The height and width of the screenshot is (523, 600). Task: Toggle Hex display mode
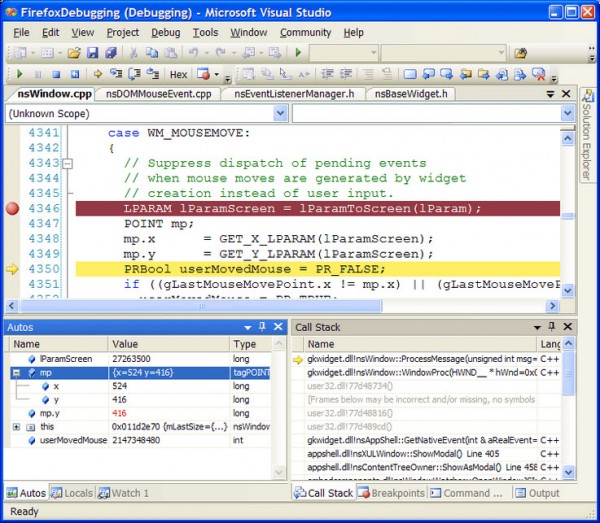(178, 74)
